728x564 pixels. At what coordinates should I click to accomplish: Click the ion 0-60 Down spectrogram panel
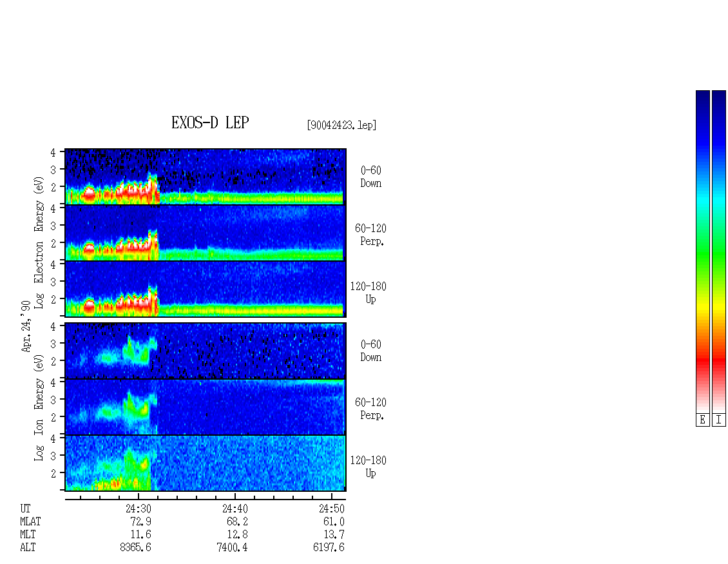tap(206, 351)
